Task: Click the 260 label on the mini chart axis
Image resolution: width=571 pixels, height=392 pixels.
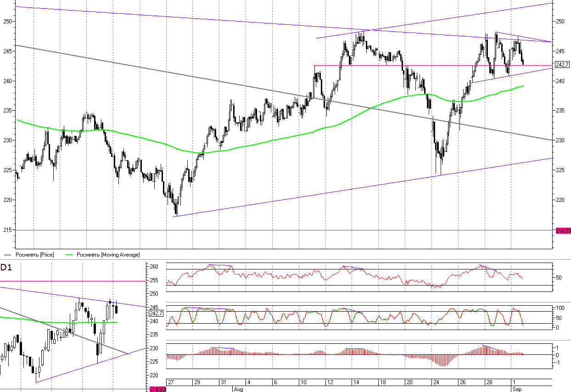Action: 154,267
